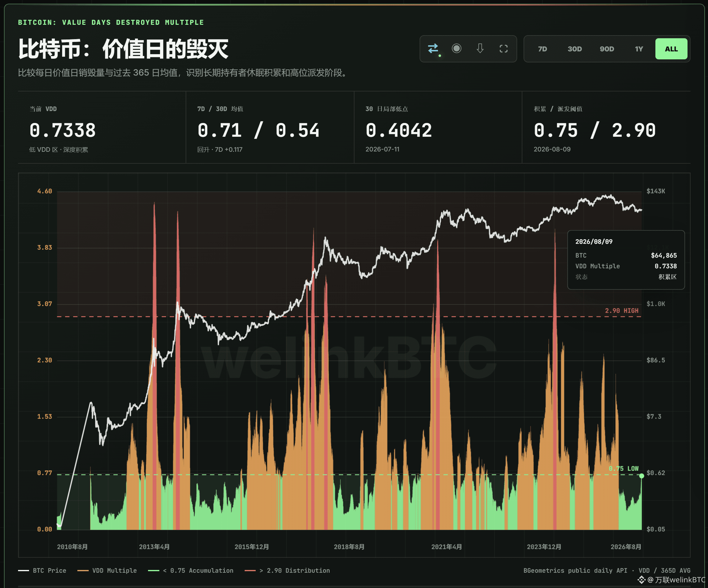This screenshot has width=708, height=588.
Task: Click the '2021年4月' x-axis label
Action: (x=447, y=547)
